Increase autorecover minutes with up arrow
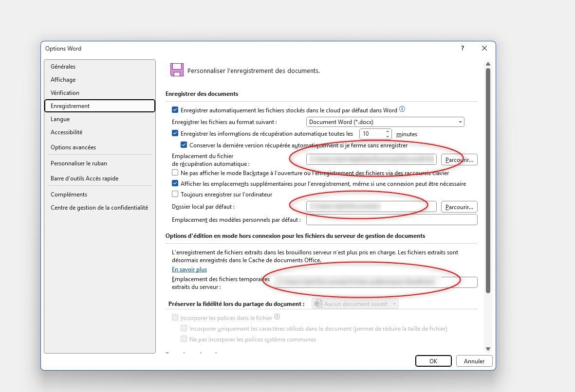This screenshot has height=392, width=575. (388, 131)
